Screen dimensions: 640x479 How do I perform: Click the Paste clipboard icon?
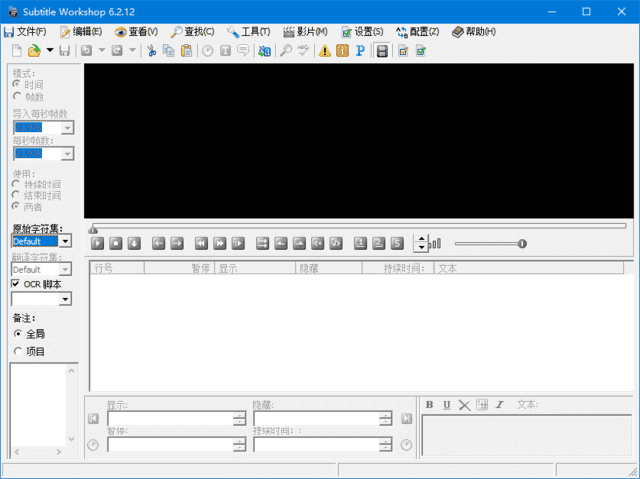coord(186,51)
